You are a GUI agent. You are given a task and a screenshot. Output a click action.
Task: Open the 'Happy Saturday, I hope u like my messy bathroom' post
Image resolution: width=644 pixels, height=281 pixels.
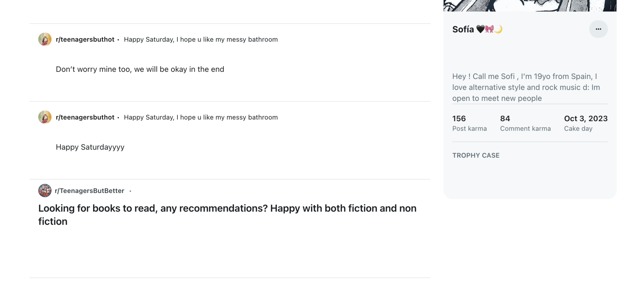point(201,39)
